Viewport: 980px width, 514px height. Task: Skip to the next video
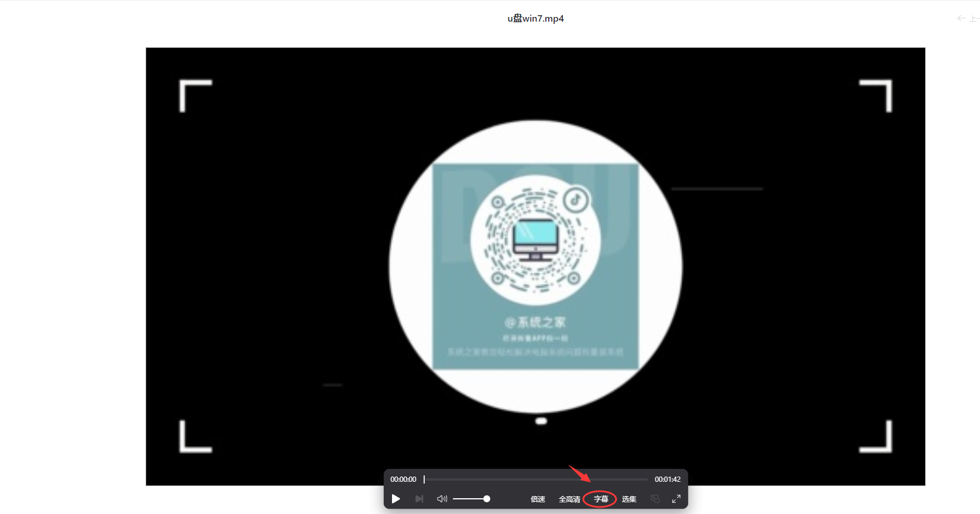419,499
